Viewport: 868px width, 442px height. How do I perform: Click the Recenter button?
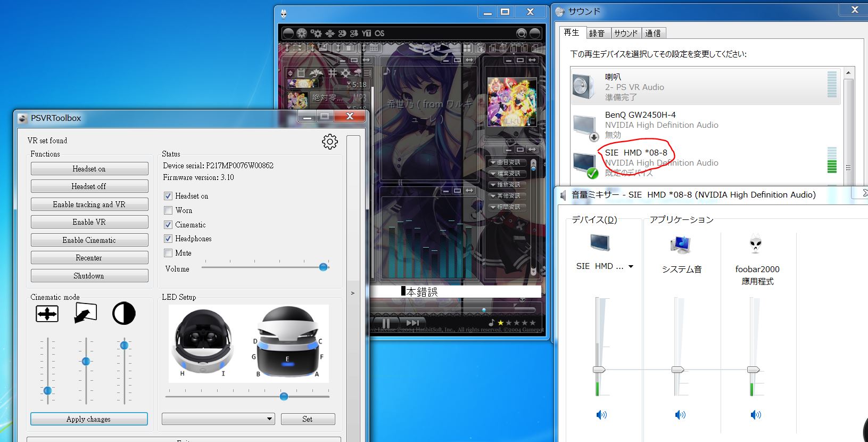(x=89, y=258)
